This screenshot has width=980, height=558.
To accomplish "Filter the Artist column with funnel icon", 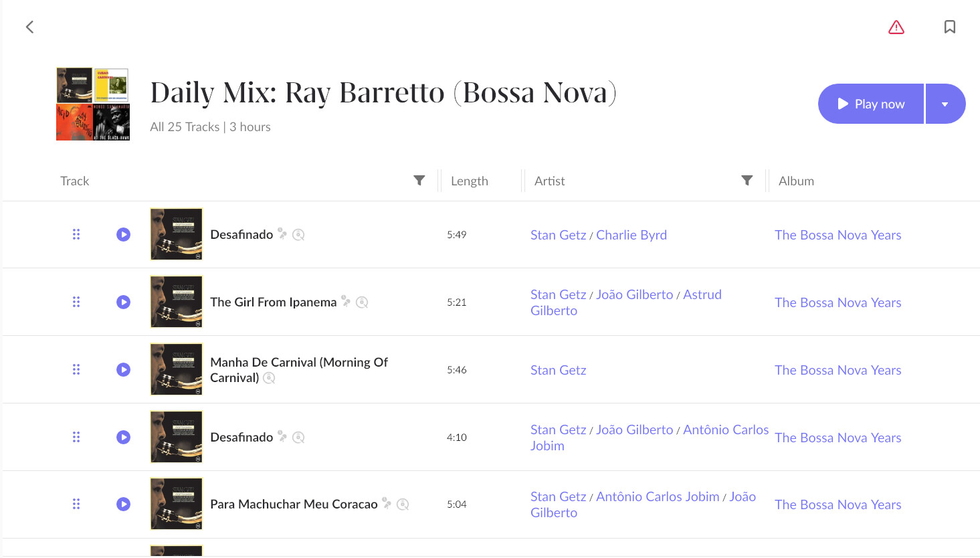I will click(x=747, y=181).
